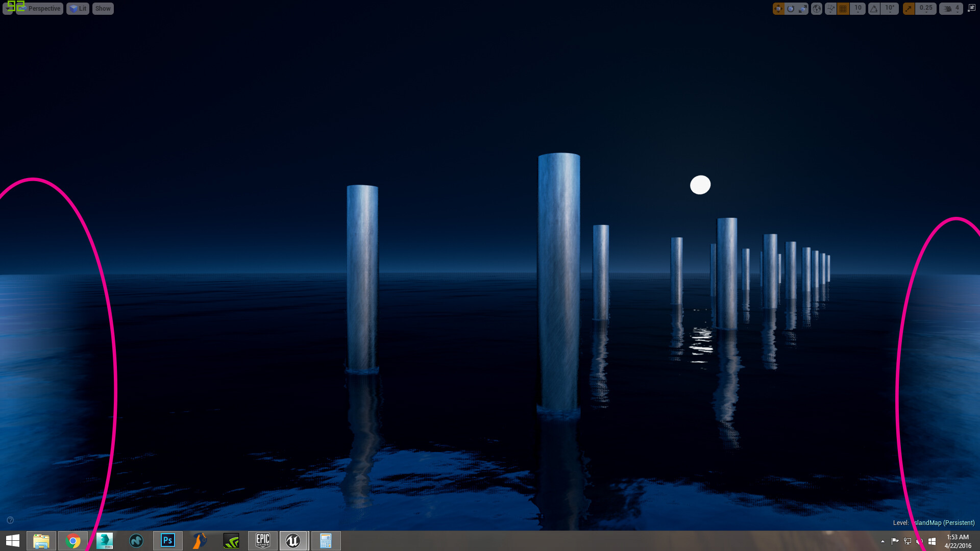Viewport: 980px width, 551px height.
Task: Open network status tray icon
Action: (907, 541)
